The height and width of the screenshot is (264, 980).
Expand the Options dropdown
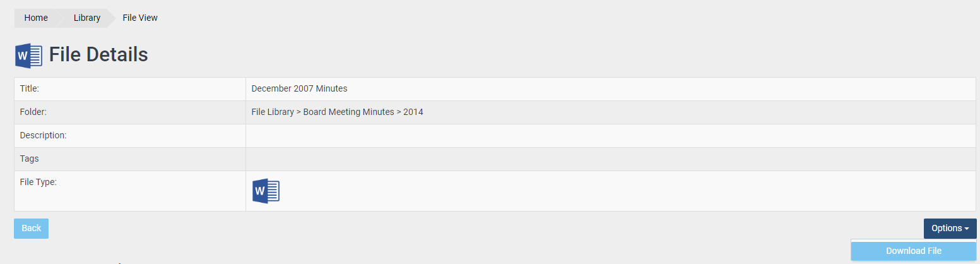click(x=950, y=228)
